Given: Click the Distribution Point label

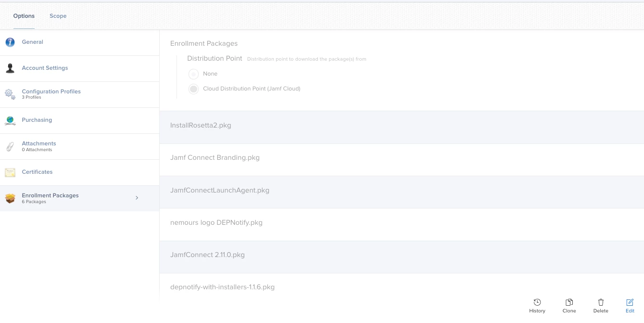Looking at the screenshot, I should click(215, 58).
